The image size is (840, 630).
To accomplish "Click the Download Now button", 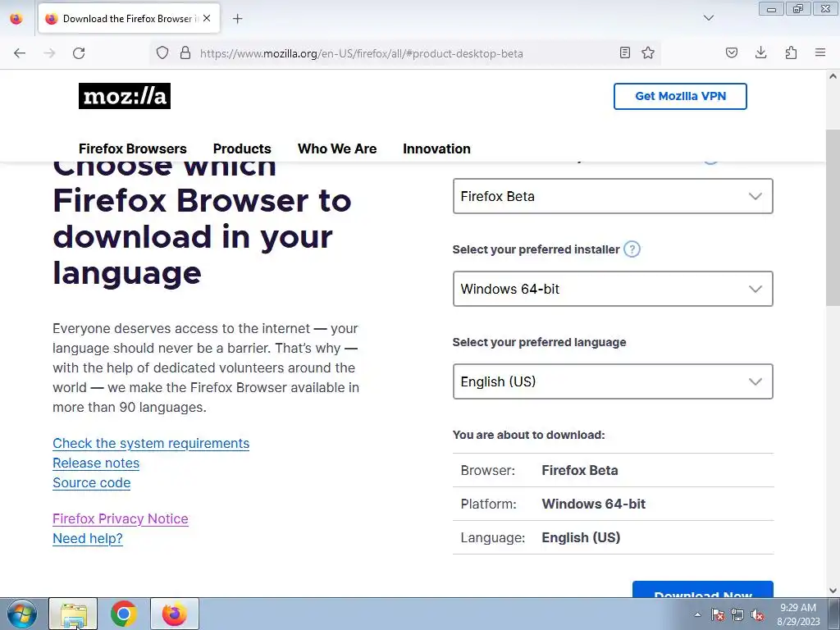I will (x=703, y=589).
